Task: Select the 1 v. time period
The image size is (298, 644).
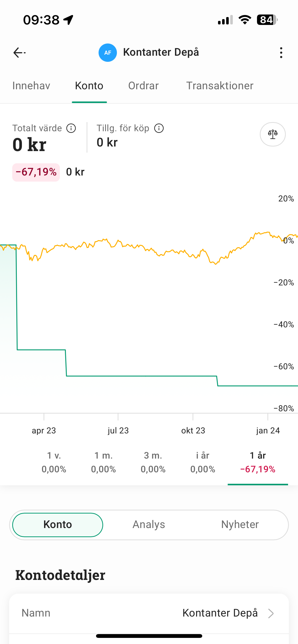Action: point(54,462)
